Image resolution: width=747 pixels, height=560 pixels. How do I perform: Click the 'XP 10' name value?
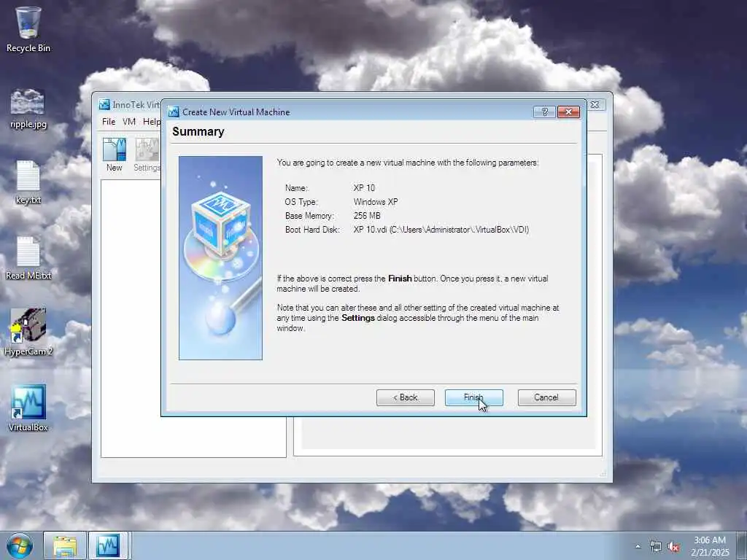click(364, 188)
